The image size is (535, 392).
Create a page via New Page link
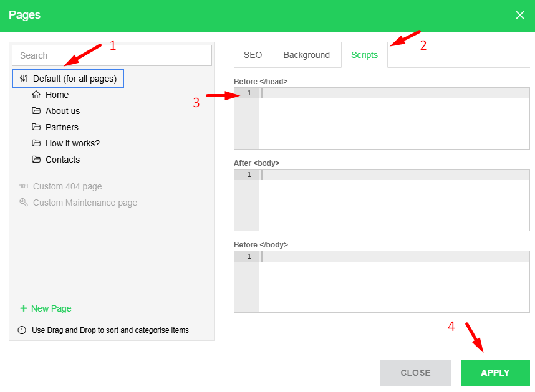[x=51, y=308]
